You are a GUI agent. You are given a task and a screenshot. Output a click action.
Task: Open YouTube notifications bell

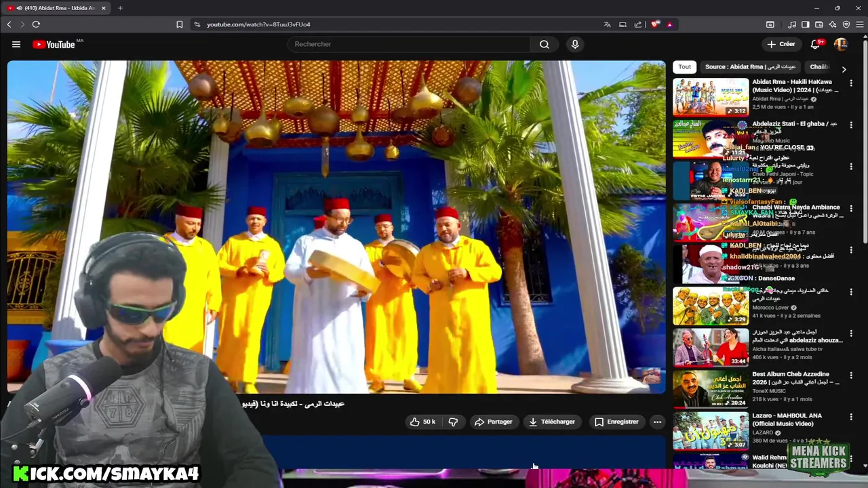(816, 44)
